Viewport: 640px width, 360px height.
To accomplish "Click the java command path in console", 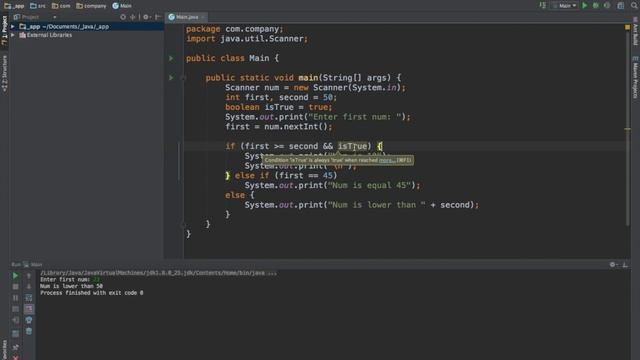I will pyautogui.click(x=158, y=273).
